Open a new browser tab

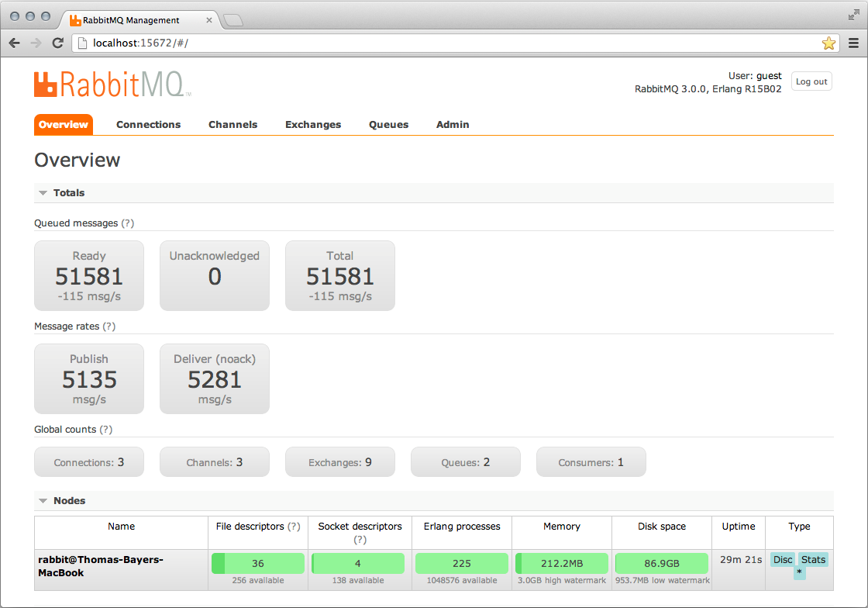pos(233,20)
